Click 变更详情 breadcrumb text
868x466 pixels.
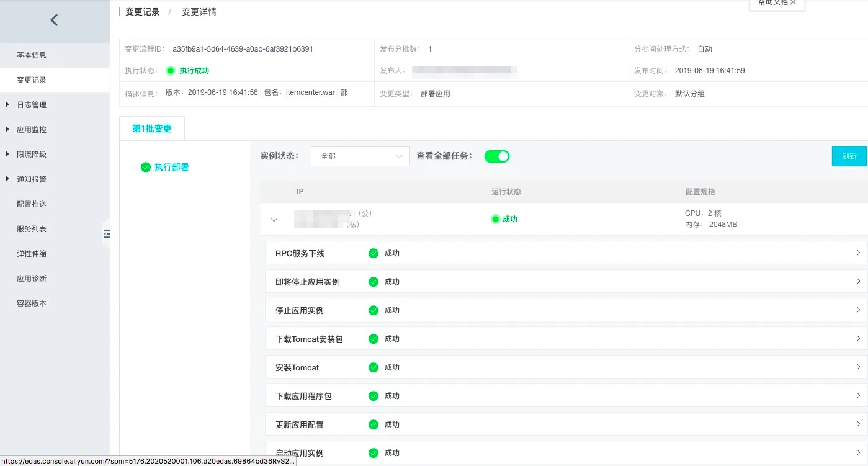(x=199, y=12)
